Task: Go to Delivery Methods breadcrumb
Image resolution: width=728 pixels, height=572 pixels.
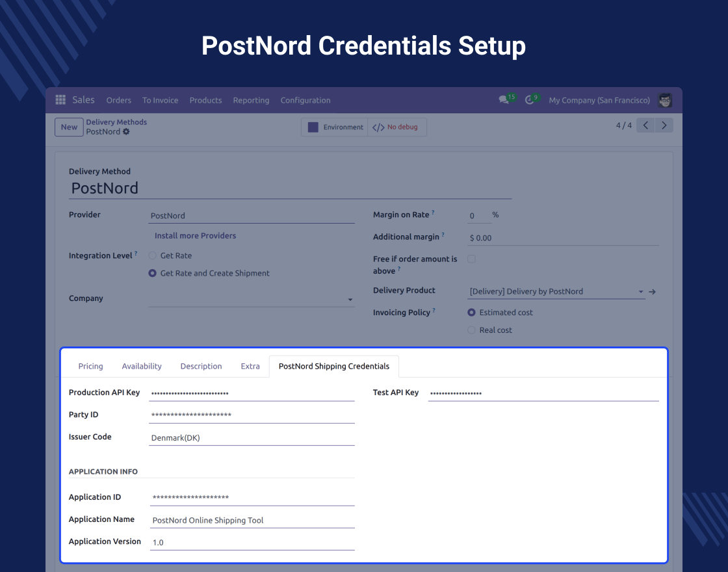Action: 116,122
